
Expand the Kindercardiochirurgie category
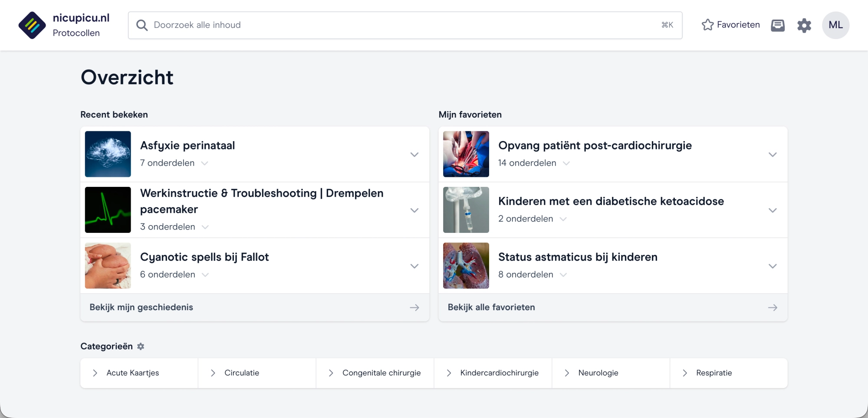[x=449, y=373]
